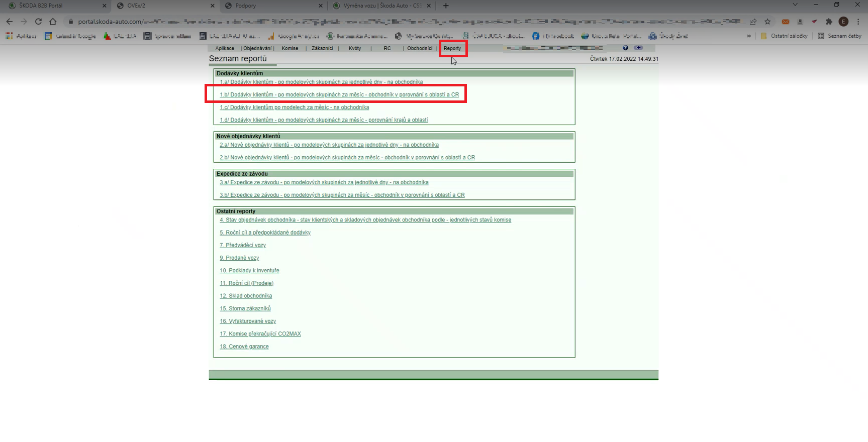Go to the browser home page
Image resolution: width=868 pixels, height=442 pixels.
click(x=53, y=22)
